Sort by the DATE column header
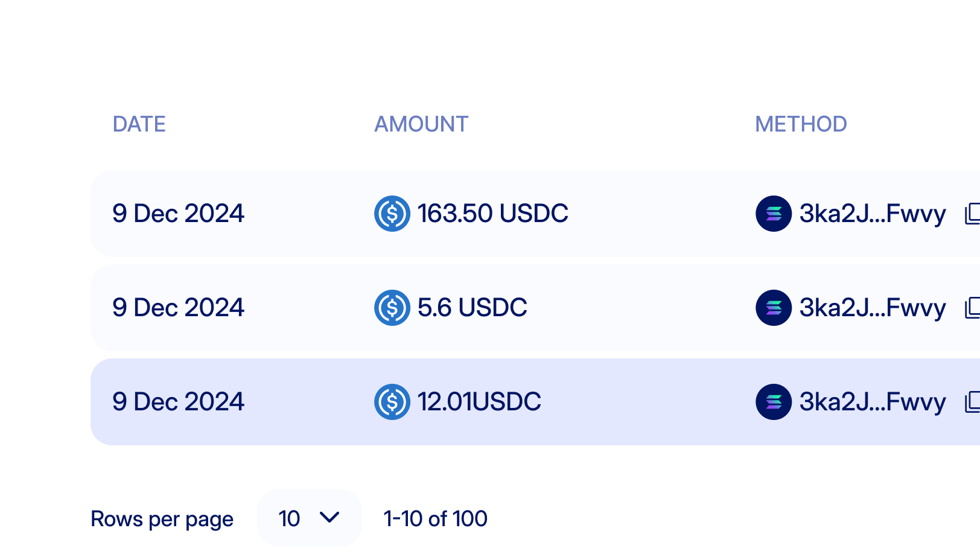The image size is (980, 560). (139, 124)
